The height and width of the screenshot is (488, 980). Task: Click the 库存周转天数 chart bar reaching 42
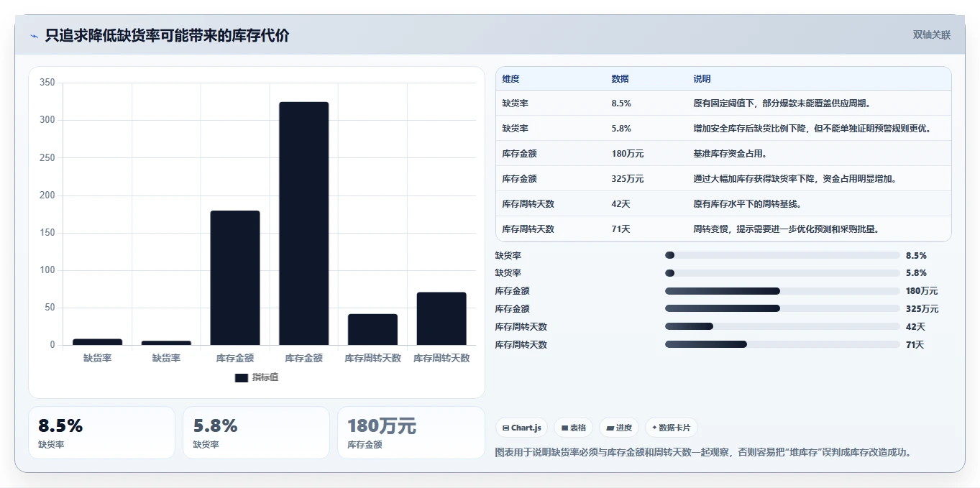click(x=372, y=330)
